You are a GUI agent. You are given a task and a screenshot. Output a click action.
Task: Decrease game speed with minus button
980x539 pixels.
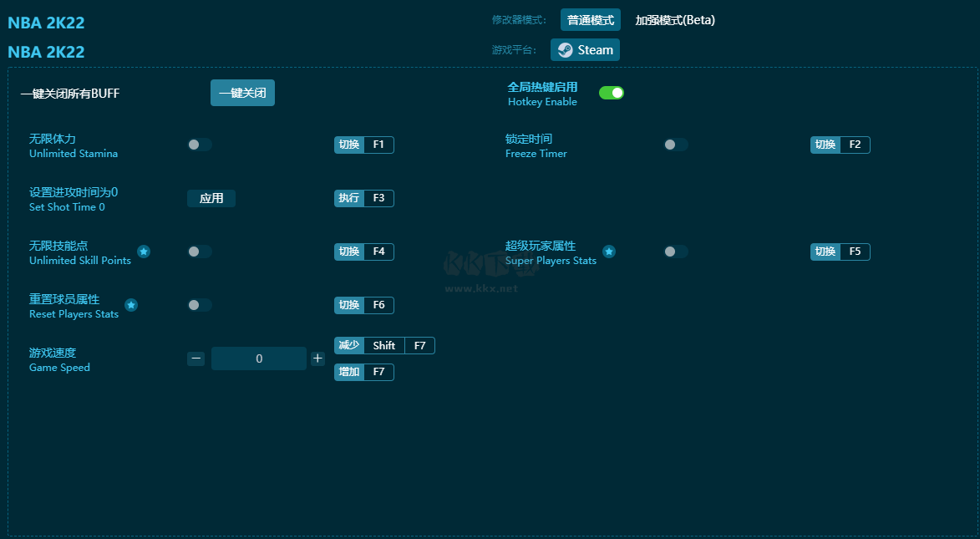click(196, 358)
